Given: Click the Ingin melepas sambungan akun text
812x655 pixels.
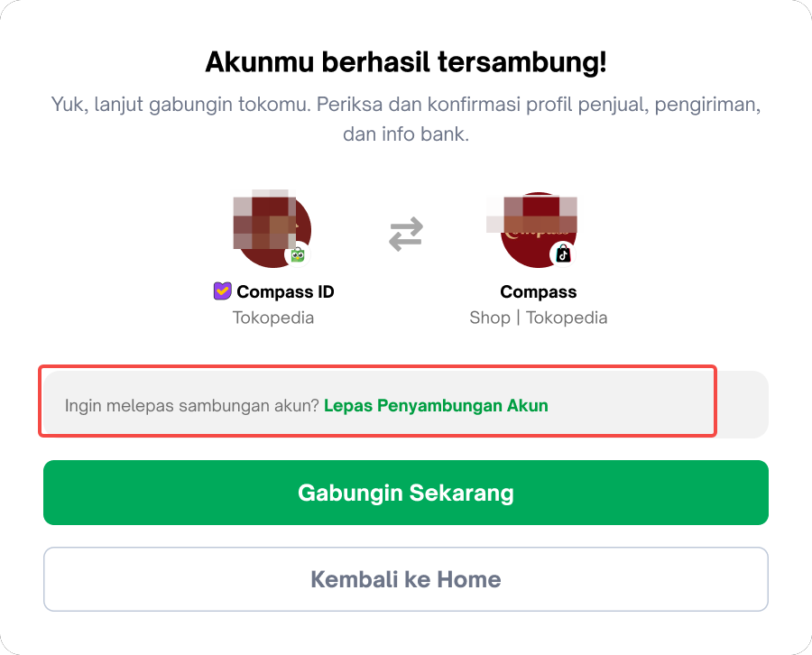Looking at the screenshot, I should [x=191, y=405].
